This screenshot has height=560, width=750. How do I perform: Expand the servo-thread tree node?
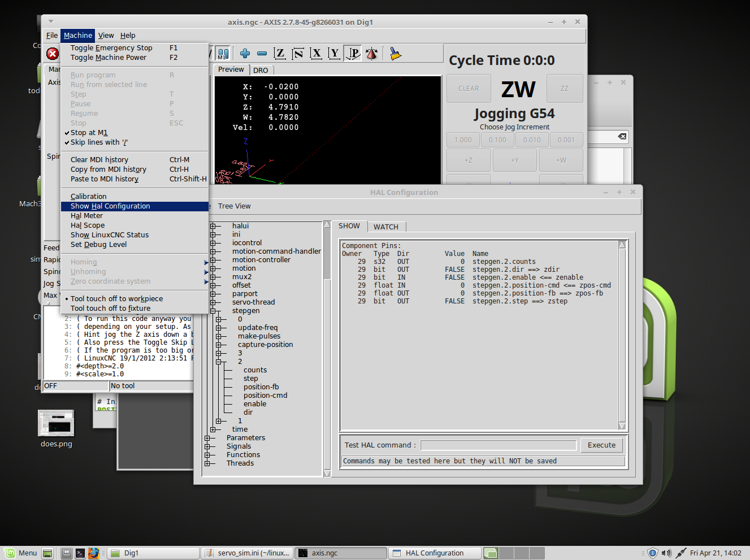(x=213, y=302)
